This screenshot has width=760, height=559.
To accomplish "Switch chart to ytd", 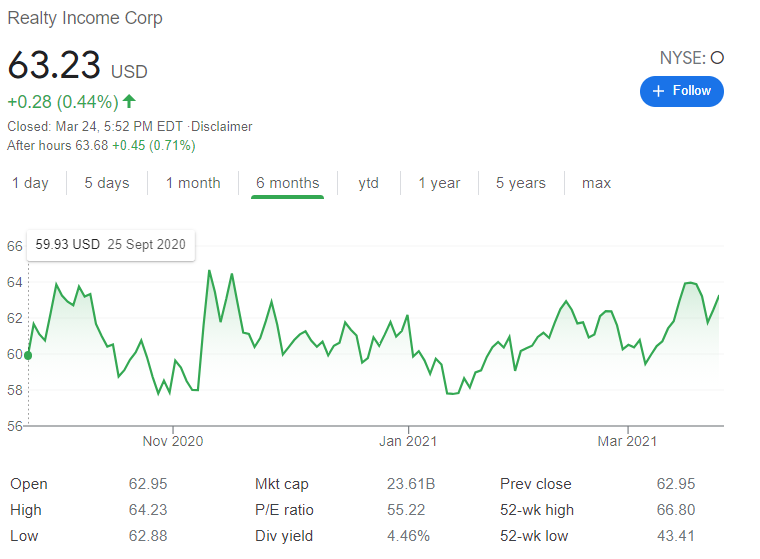I will [368, 183].
